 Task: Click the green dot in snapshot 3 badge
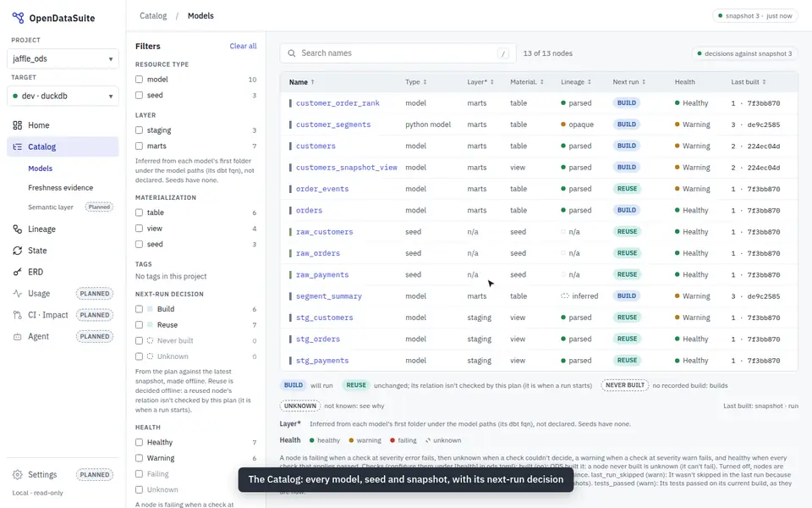(x=720, y=16)
